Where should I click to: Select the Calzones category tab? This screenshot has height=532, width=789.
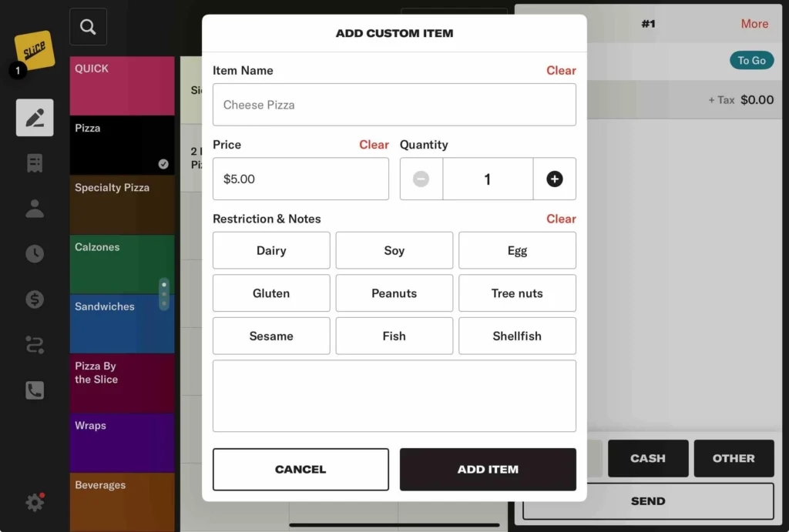click(x=122, y=264)
